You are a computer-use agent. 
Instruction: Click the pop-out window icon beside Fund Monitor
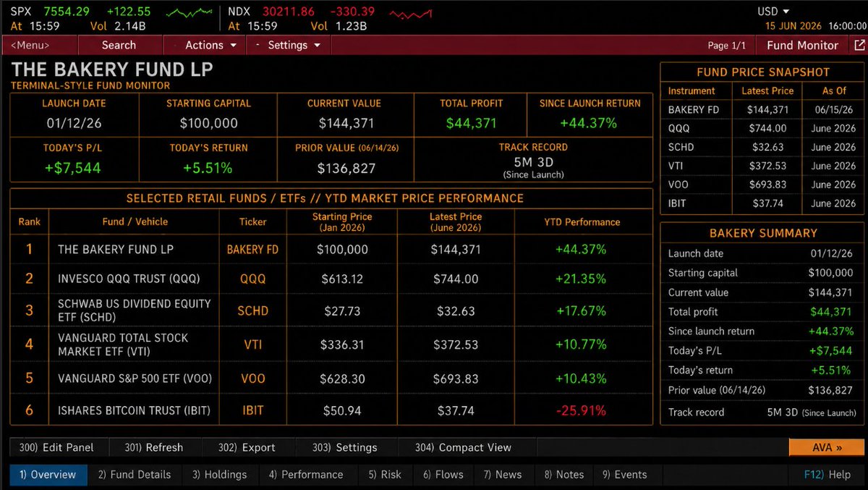pyautogui.click(x=859, y=45)
